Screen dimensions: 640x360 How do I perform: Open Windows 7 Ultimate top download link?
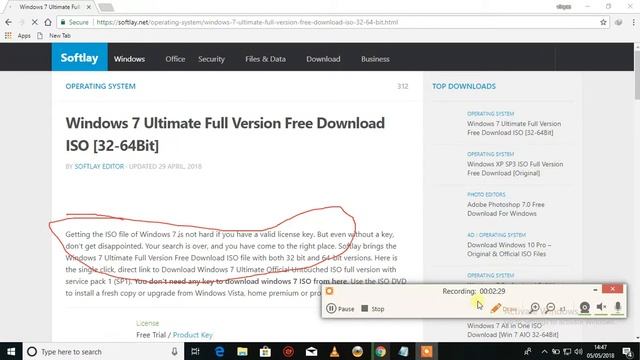point(514,128)
